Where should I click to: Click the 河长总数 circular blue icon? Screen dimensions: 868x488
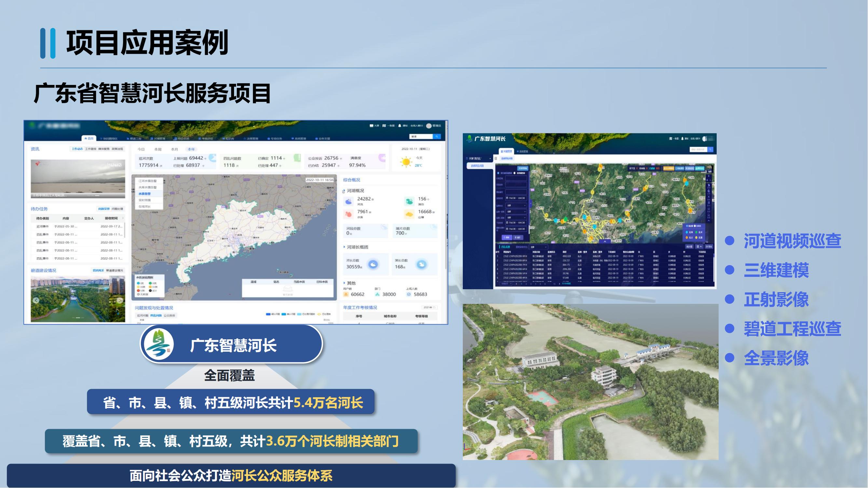373,264
